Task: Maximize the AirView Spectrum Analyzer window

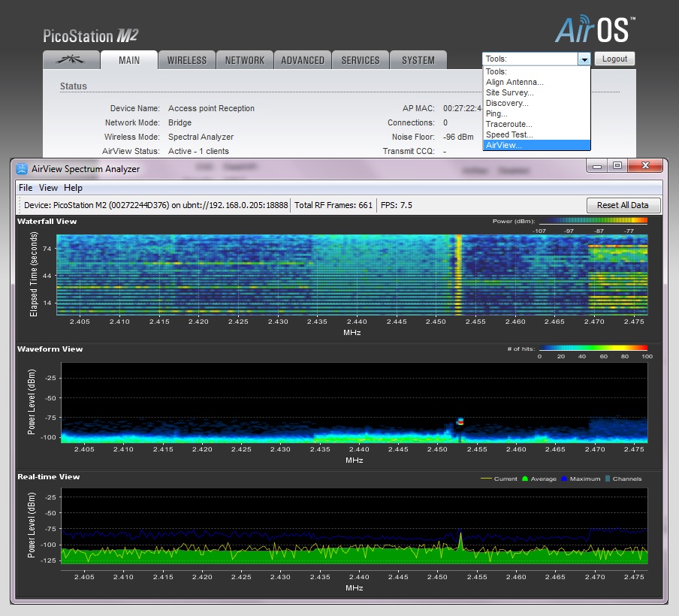Action: click(x=617, y=165)
